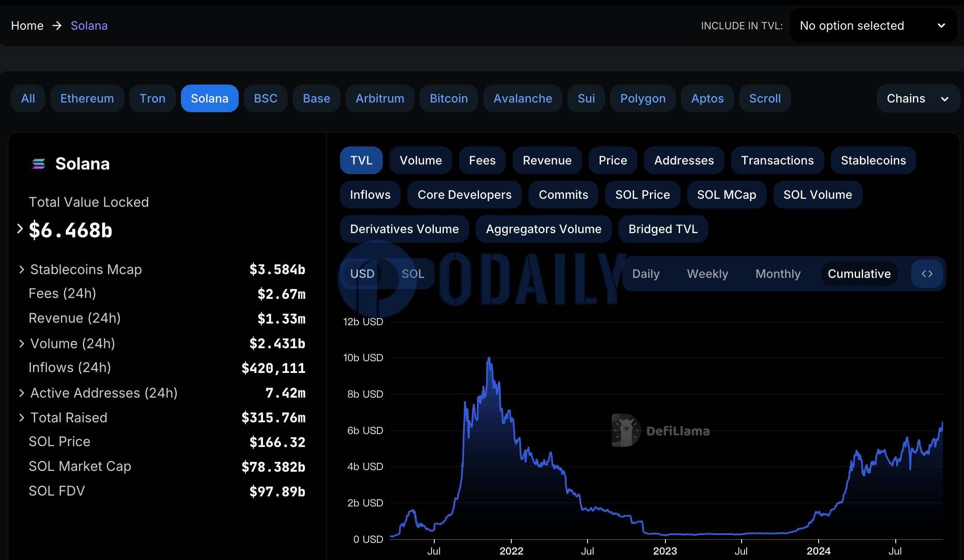Switch to the BSC chain tab
Viewport: 964px width, 560px height.
pyautogui.click(x=265, y=98)
